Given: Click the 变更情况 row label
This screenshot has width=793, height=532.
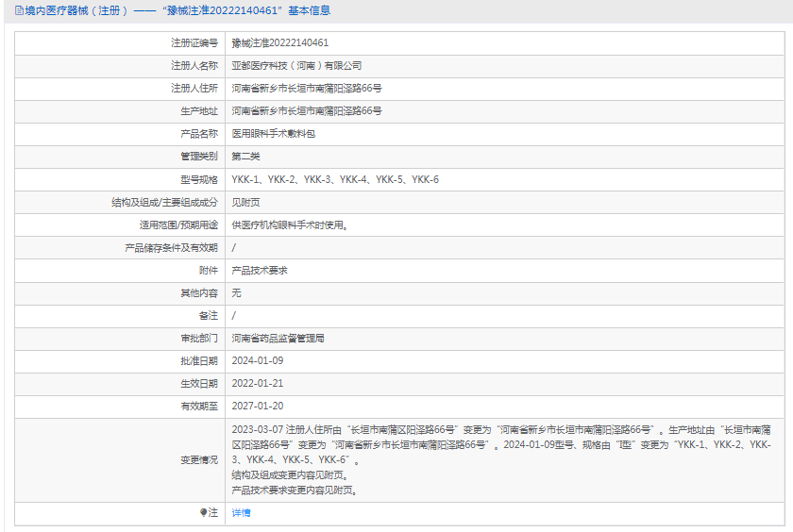Looking at the screenshot, I should tap(199, 459).
